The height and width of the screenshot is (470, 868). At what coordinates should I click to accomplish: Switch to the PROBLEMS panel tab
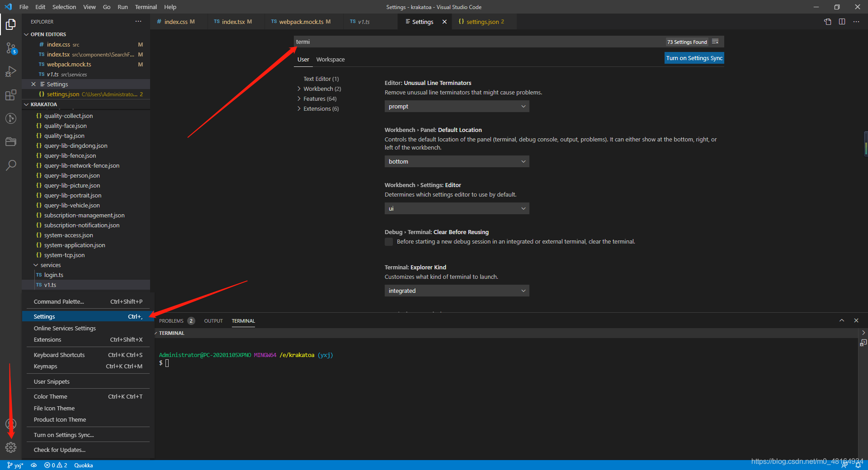tap(171, 321)
